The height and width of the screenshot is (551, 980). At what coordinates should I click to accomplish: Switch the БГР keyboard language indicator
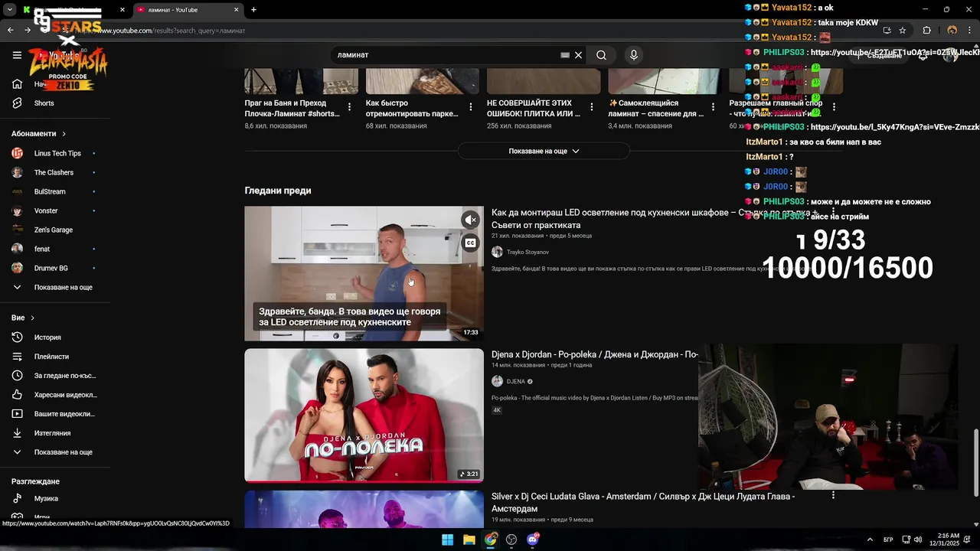click(888, 540)
